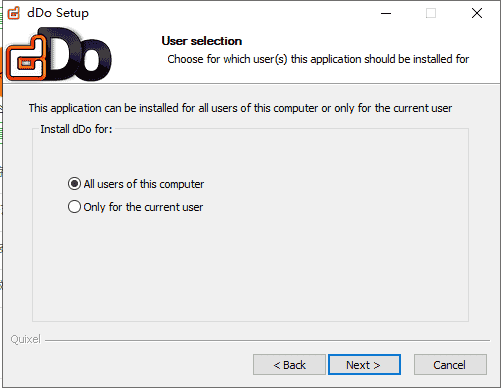Click the Quixel branding label
The height and width of the screenshot is (390, 503).
pos(26,340)
